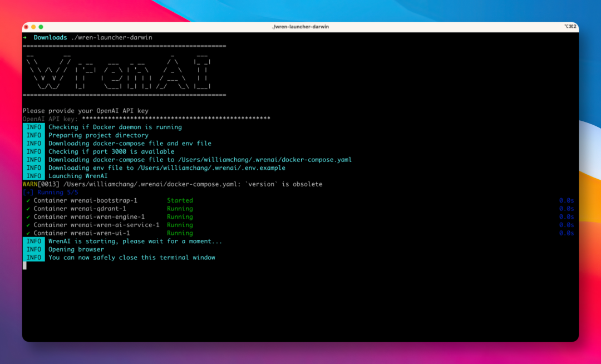The width and height of the screenshot is (601, 364).
Task: Click the 'Started' status of wrenai-bootstrap-1
Action: click(x=180, y=200)
